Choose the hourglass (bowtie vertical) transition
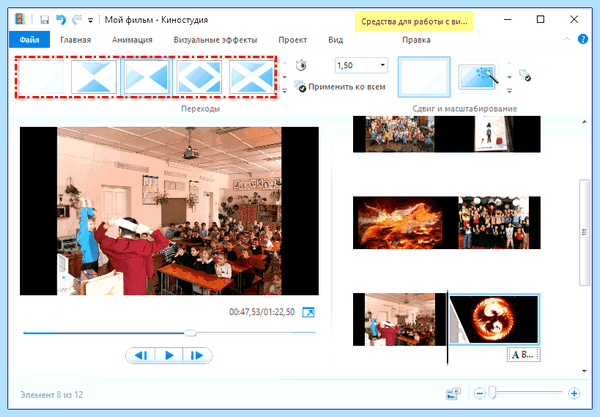The image size is (600, 417). pos(94,77)
